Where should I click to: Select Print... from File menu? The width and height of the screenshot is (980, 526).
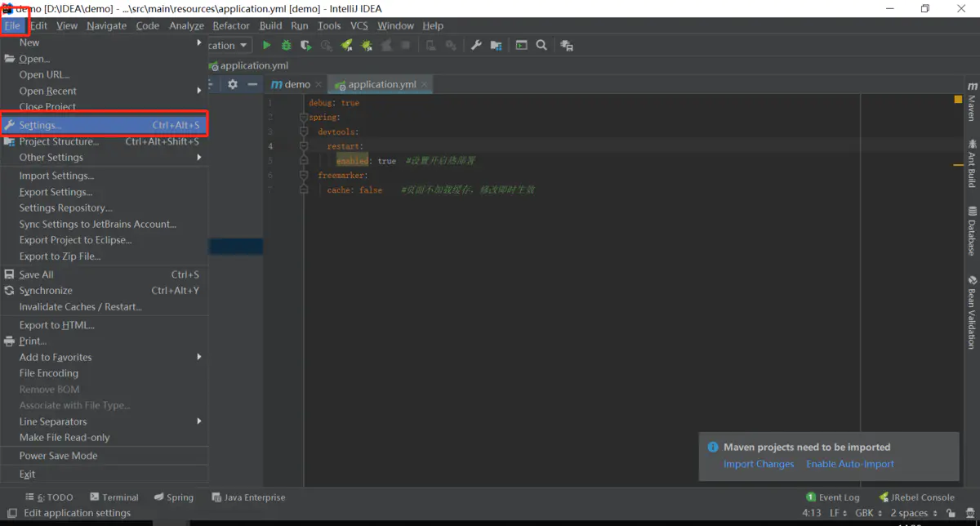click(104, 341)
